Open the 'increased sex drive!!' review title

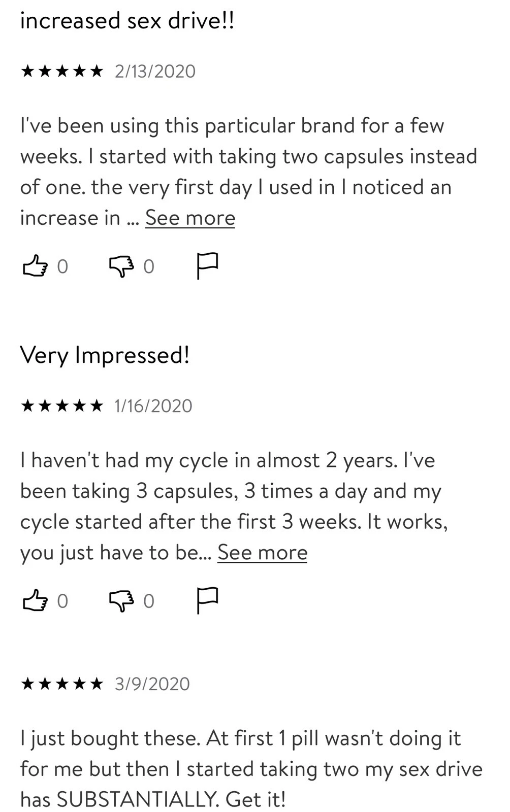click(127, 21)
